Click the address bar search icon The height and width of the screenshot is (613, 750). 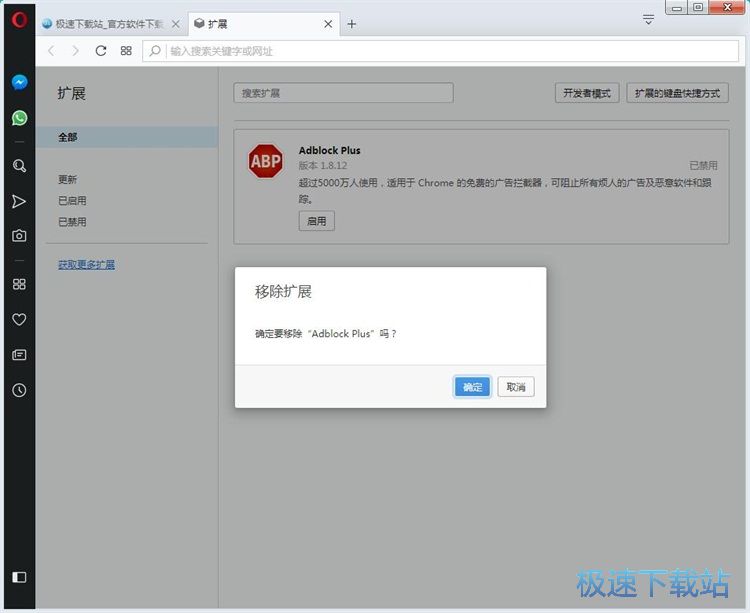(x=154, y=51)
